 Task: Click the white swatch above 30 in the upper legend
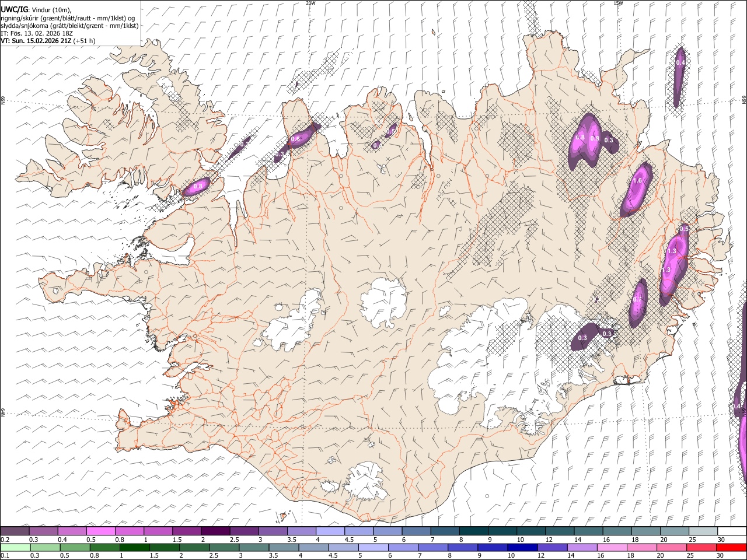click(732, 531)
